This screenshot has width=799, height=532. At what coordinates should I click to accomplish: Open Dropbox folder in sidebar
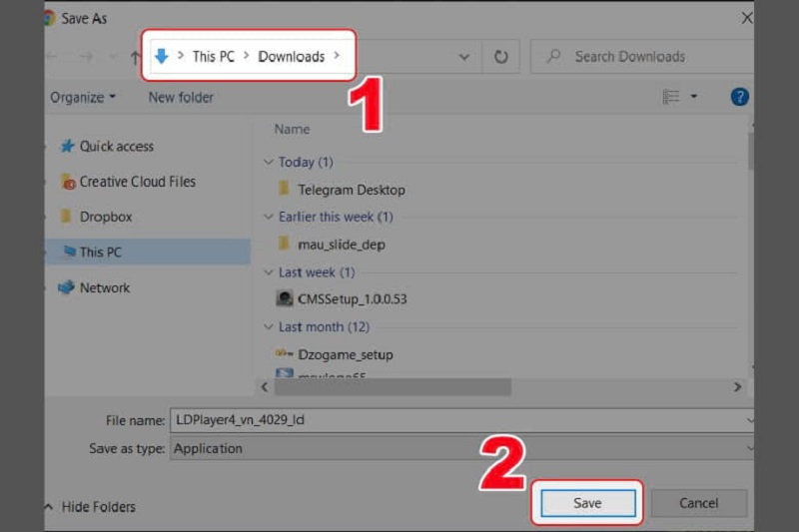pyautogui.click(x=105, y=217)
